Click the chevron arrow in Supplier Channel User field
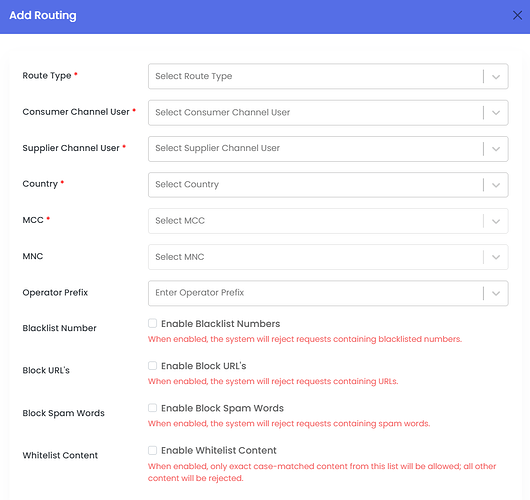 pos(496,149)
